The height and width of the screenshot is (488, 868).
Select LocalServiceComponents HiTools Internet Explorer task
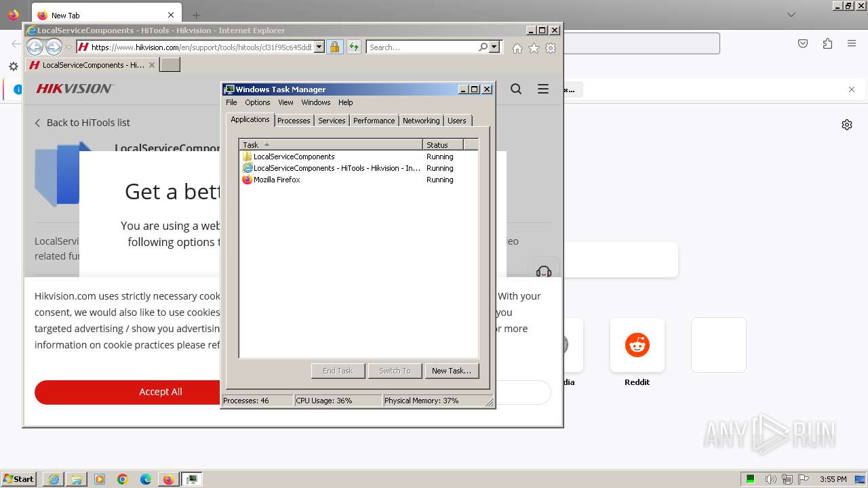pyautogui.click(x=359, y=168)
